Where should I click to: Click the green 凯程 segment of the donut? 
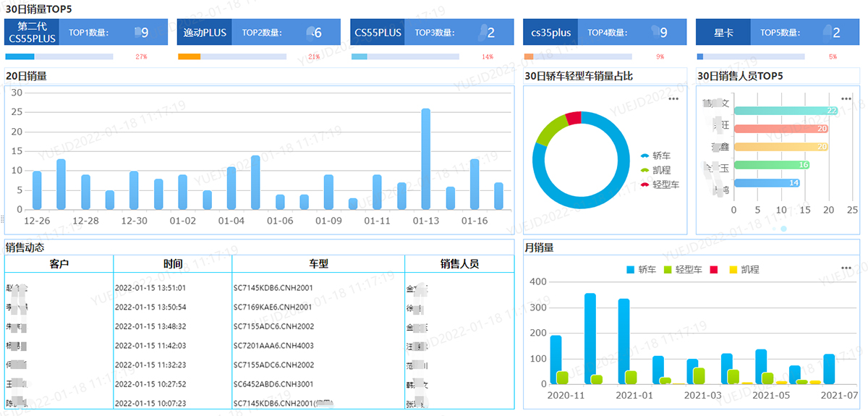tap(549, 127)
